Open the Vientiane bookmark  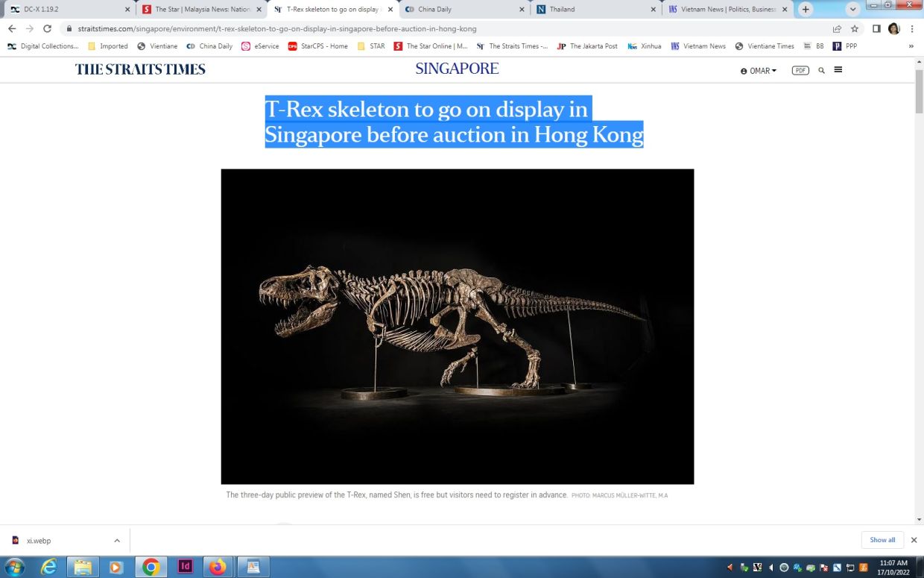157,46
